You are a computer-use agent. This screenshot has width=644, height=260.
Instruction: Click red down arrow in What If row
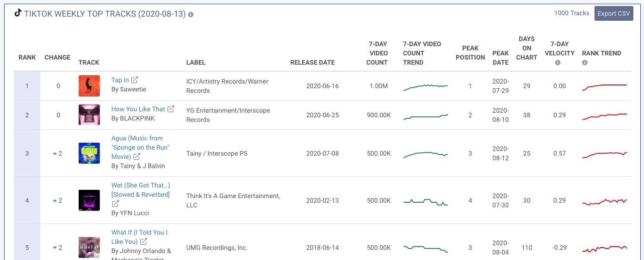point(55,248)
